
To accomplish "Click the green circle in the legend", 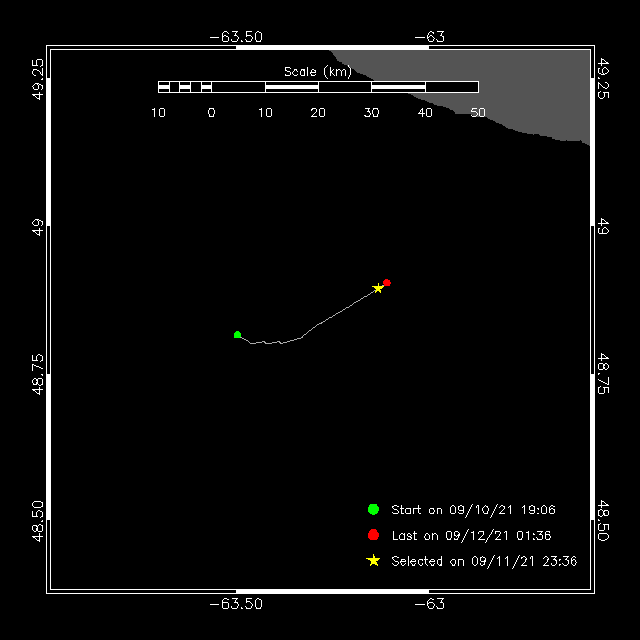I will [374, 510].
